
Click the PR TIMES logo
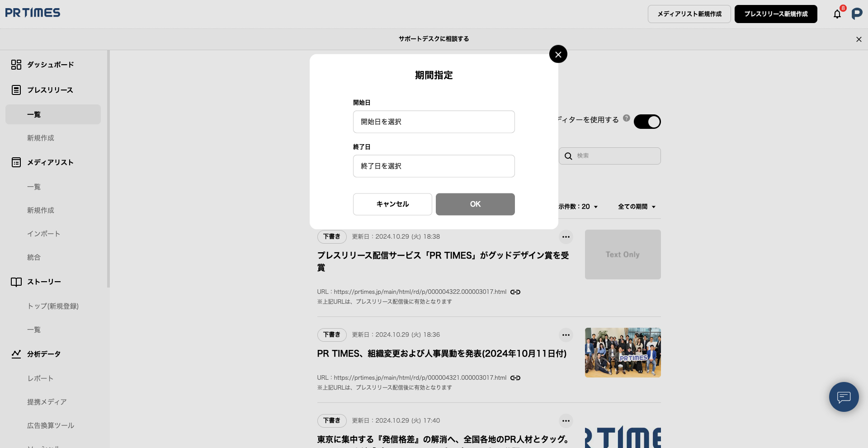point(33,13)
